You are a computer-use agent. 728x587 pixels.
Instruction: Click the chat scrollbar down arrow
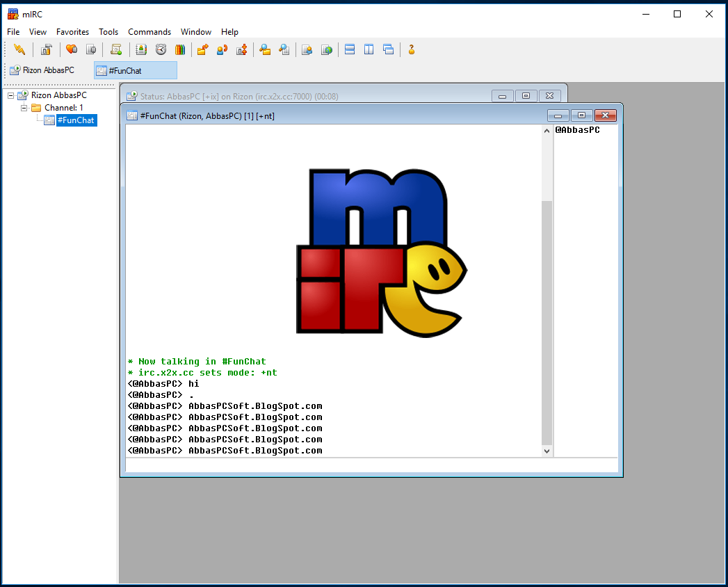click(547, 451)
